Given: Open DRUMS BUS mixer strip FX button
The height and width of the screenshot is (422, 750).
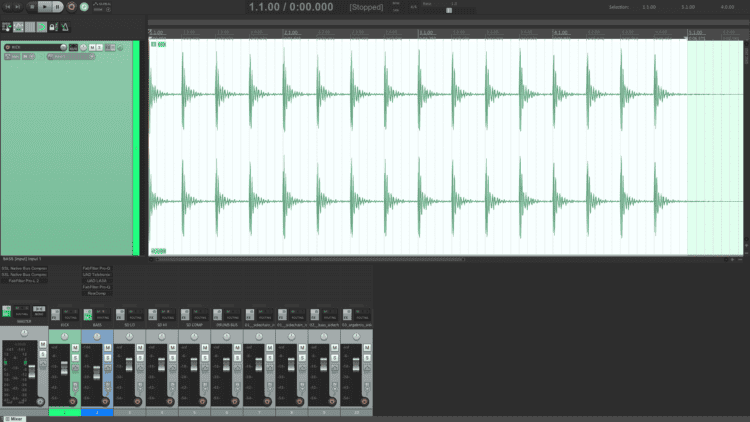Looking at the screenshot, I should pos(218,314).
